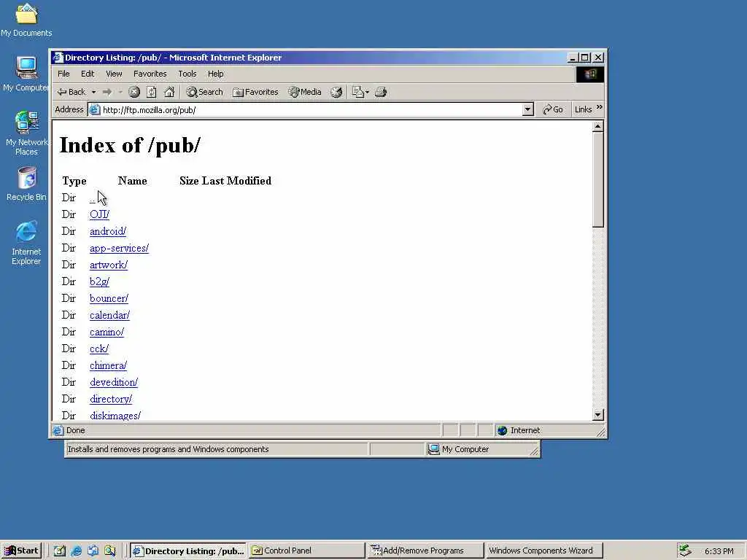
Task: Open the chimera/ directory link
Action: pos(108,366)
